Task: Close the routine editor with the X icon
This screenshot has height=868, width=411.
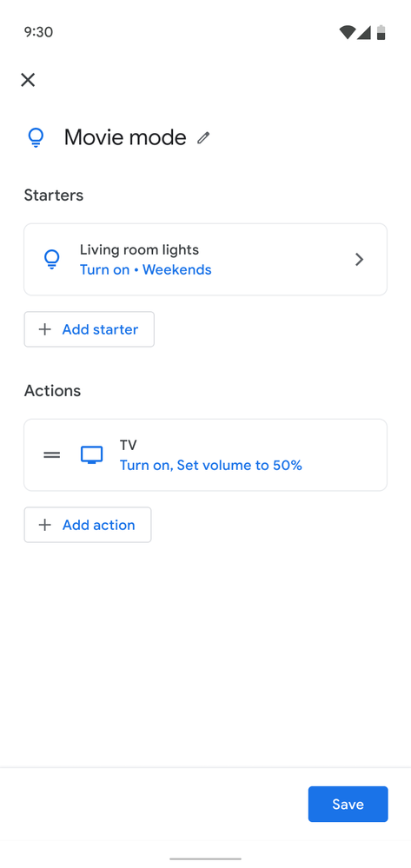Action: [28, 80]
